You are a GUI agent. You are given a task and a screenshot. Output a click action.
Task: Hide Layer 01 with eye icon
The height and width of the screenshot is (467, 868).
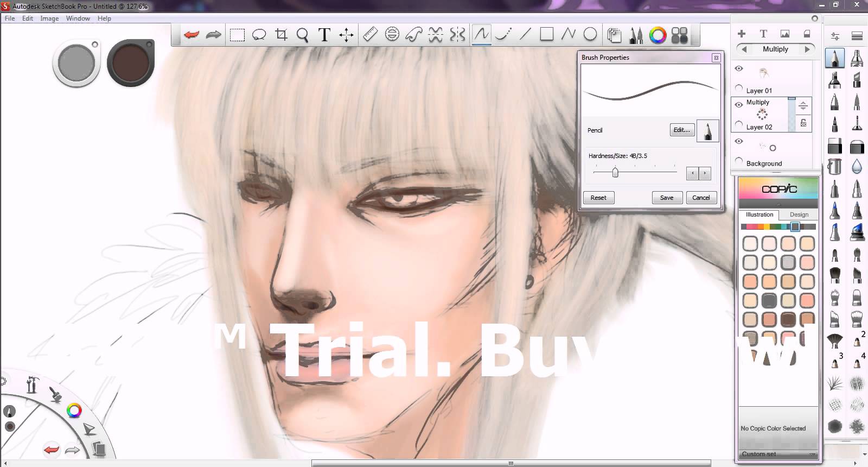(739, 68)
